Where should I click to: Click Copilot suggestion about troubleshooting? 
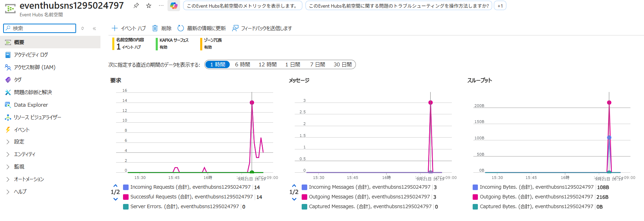399,6
